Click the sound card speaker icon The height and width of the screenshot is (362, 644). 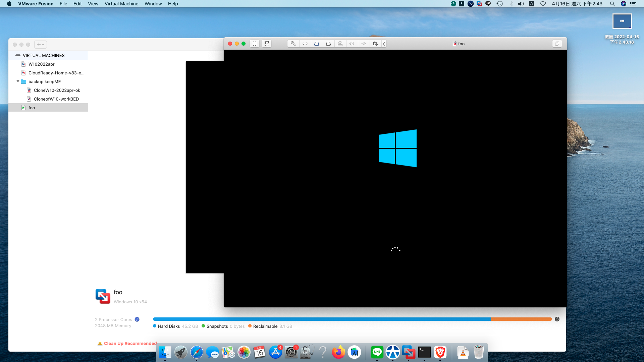pos(352,44)
